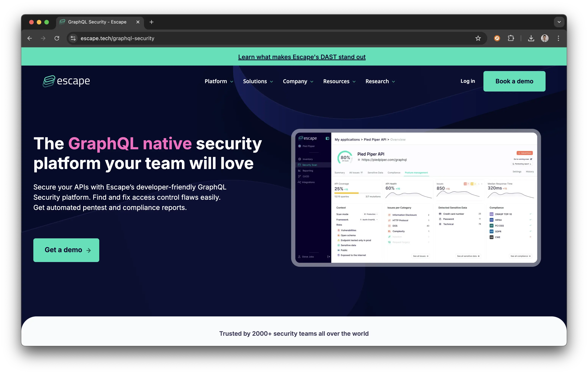Screen dimensions: 588x374
Task: Click Trusted by 2000+ security teams text
Action: [294, 333]
